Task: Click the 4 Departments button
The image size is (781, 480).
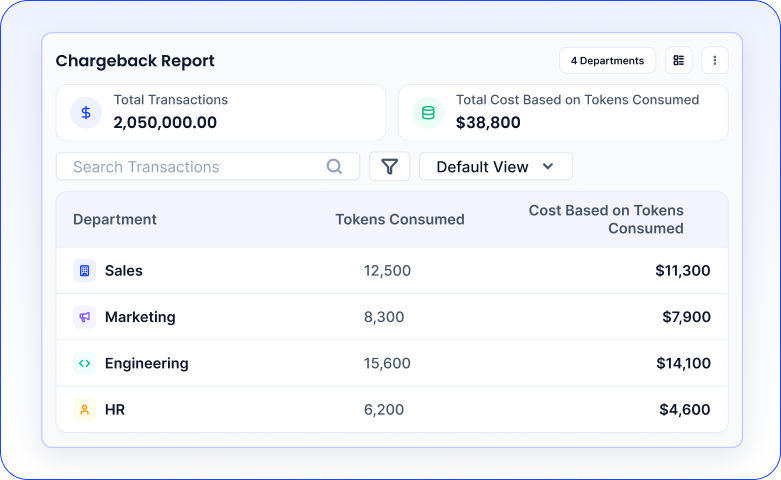Action: pyautogui.click(x=607, y=60)
